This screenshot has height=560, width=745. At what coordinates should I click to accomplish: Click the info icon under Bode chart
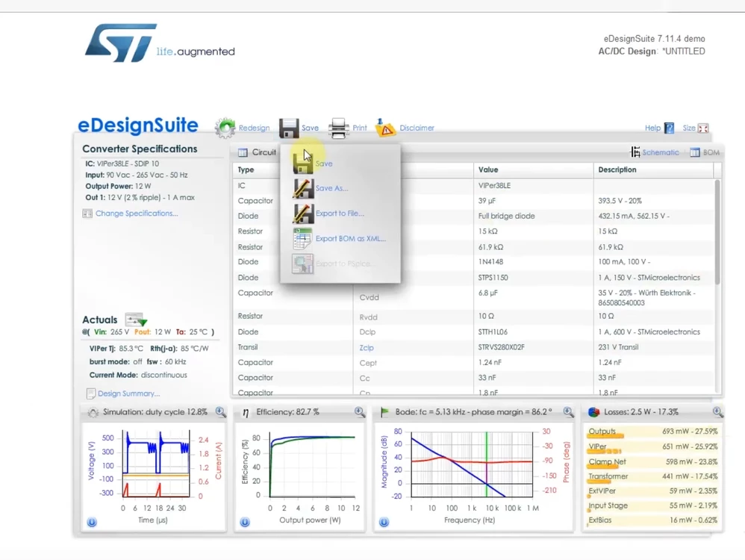pyautogui.click(x=384, y=523)
